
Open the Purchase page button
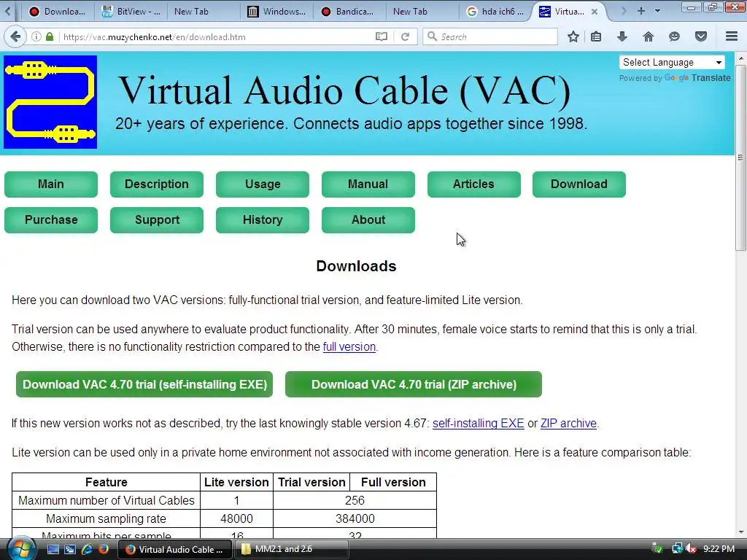[51, 220]
